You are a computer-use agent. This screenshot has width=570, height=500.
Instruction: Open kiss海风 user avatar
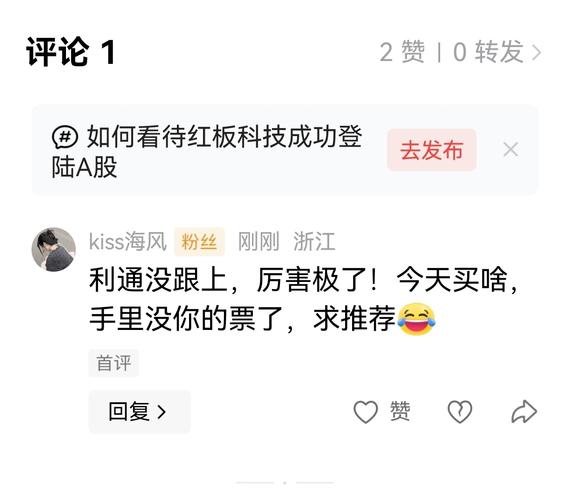coord(54,249)
